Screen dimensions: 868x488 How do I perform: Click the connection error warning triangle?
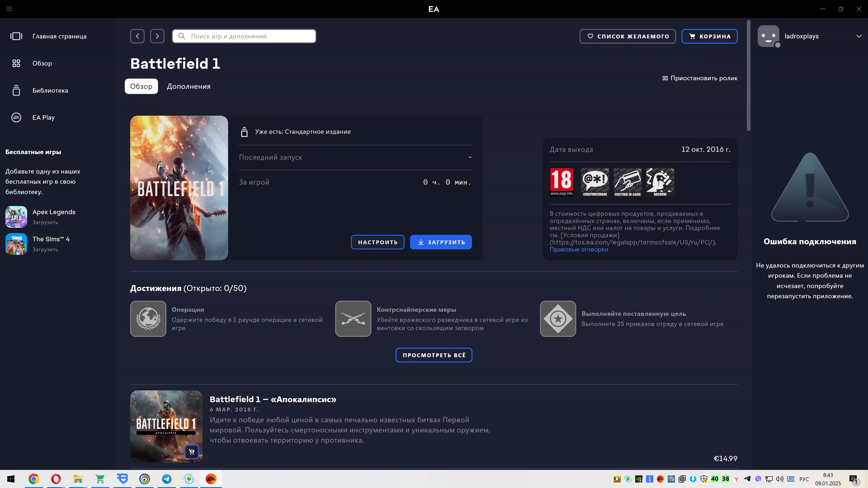pyautogui.click(x=810, y=187)
